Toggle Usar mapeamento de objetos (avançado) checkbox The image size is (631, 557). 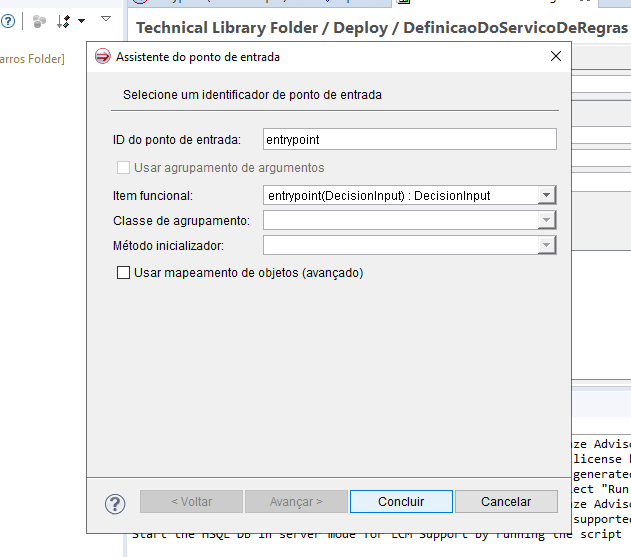tap(123, 272)
